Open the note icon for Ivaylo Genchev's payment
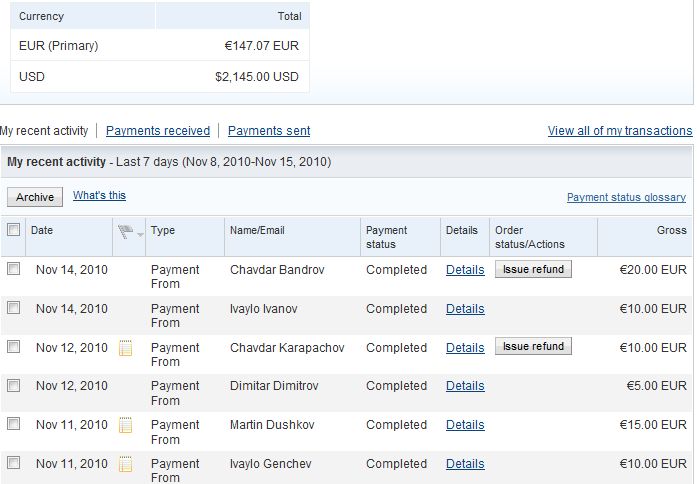 (x=125, y=464)
